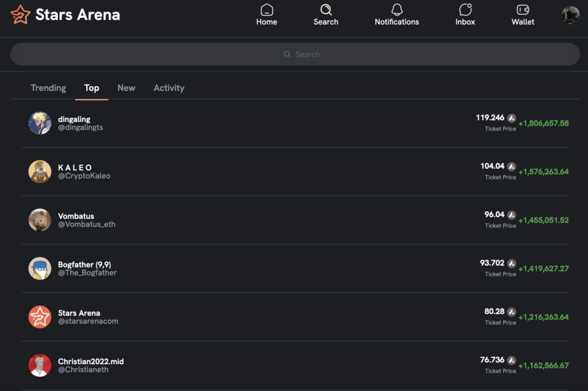Viewport: 588px width, 391px height.
Task: Click the Inbox nav label
Action: pos(465,22)
